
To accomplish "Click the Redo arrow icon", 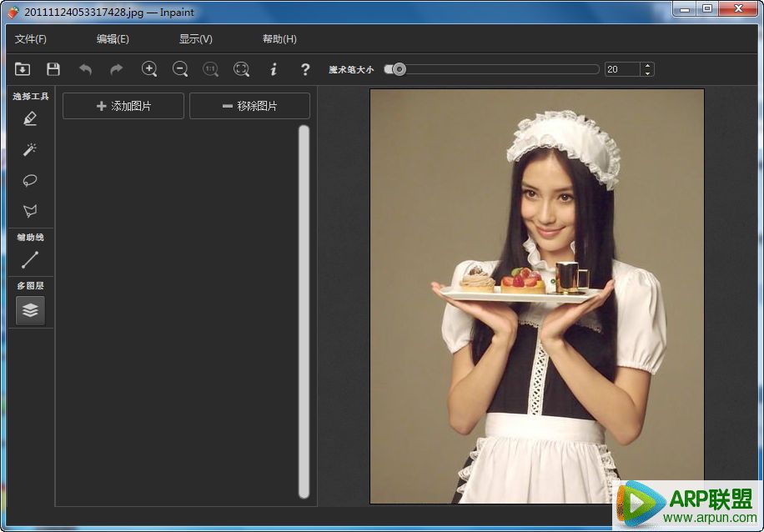I will [x=116, y=69].
